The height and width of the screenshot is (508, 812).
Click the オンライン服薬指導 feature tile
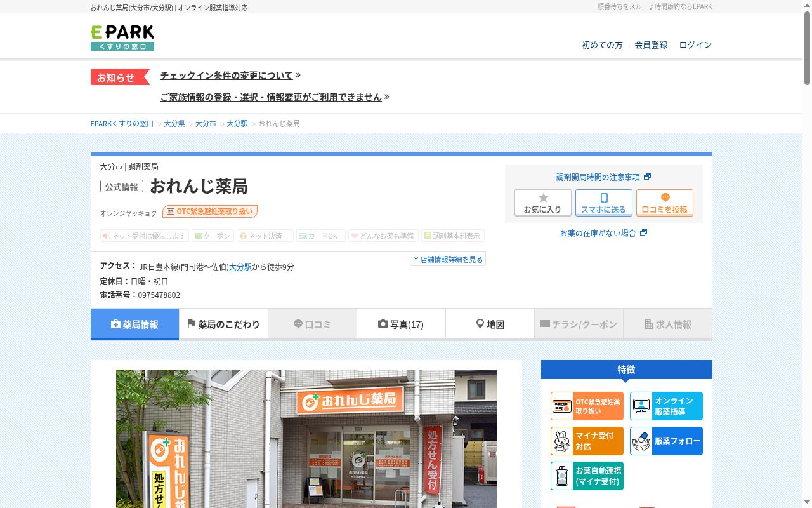pos(666,406)
